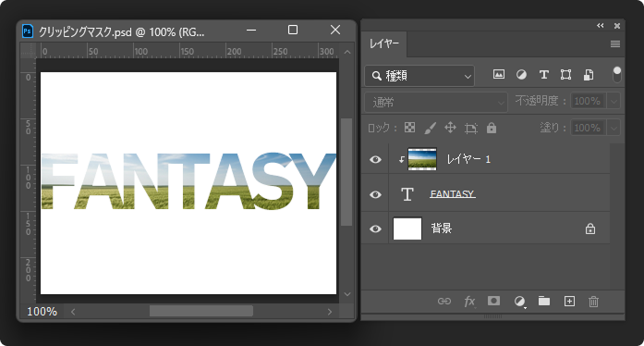Open the Layers panel hamburger menu
Image resolution: width=644 pixels, height=346 pixels.
point(614,44)
